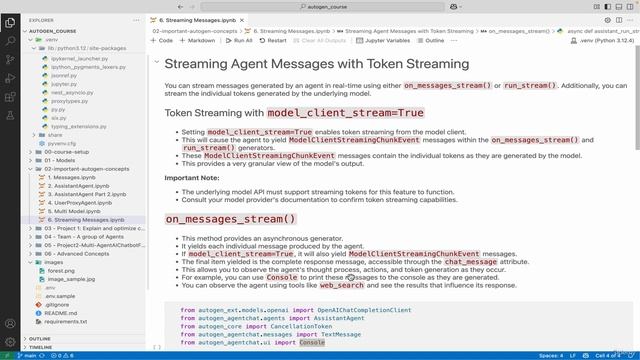The width and height of the screenshot is (640, 360).
Task: Go back using the title bar arrow
Action: [180, 7]
